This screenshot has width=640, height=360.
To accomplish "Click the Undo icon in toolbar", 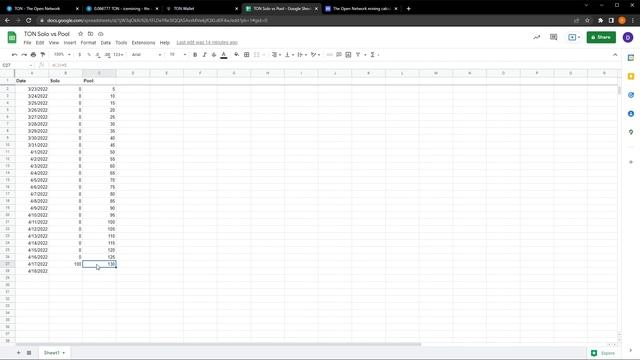I will (15, 55).
